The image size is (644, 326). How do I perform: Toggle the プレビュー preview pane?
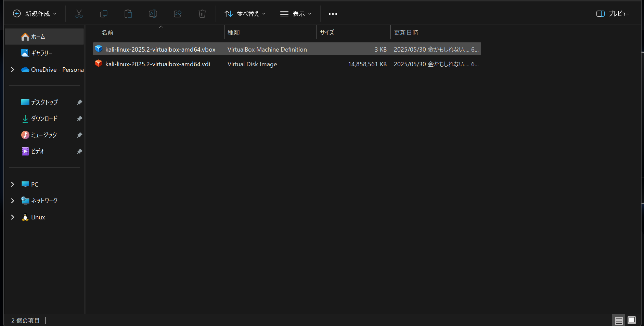(x=613, y=14)
